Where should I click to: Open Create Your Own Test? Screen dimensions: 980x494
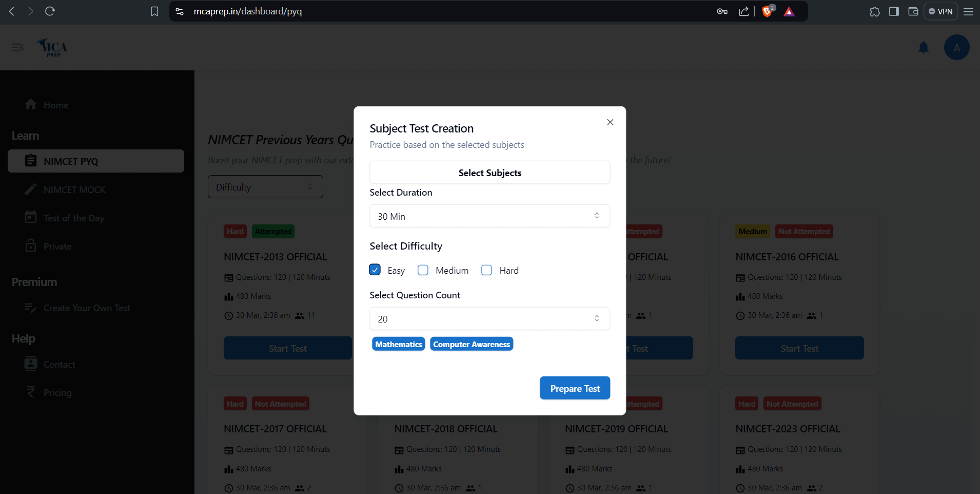point(87,308)
